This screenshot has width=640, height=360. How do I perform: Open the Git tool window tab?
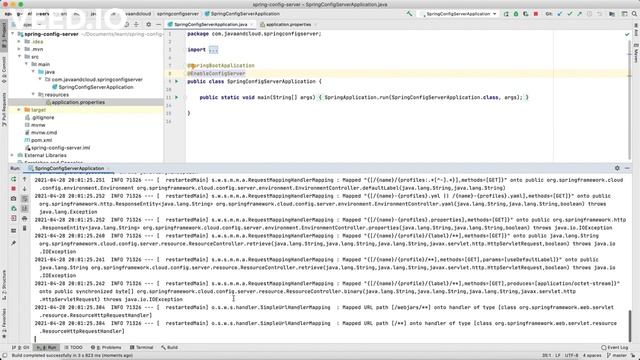click(x=20, y=347)
